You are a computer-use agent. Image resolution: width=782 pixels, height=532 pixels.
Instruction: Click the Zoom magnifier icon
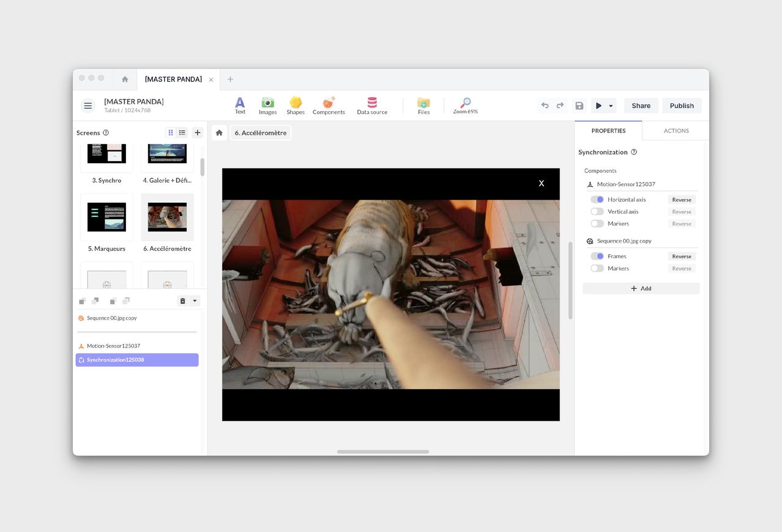466,103
